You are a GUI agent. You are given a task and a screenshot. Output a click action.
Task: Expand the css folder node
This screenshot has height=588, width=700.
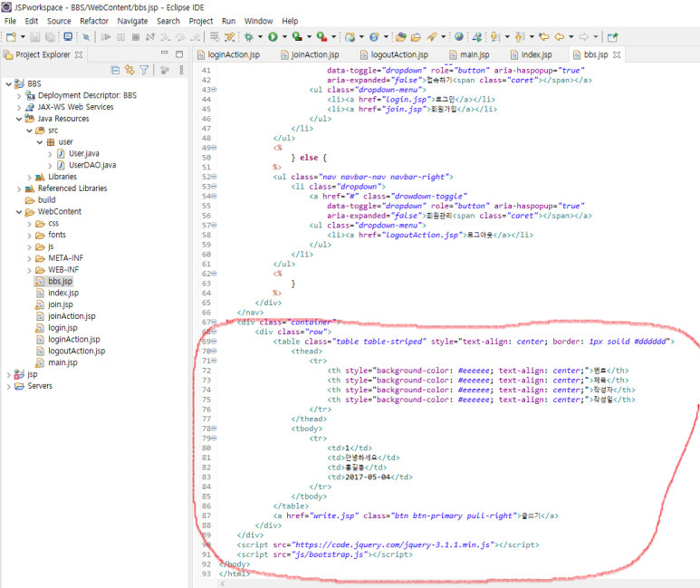tap(30, 224)
